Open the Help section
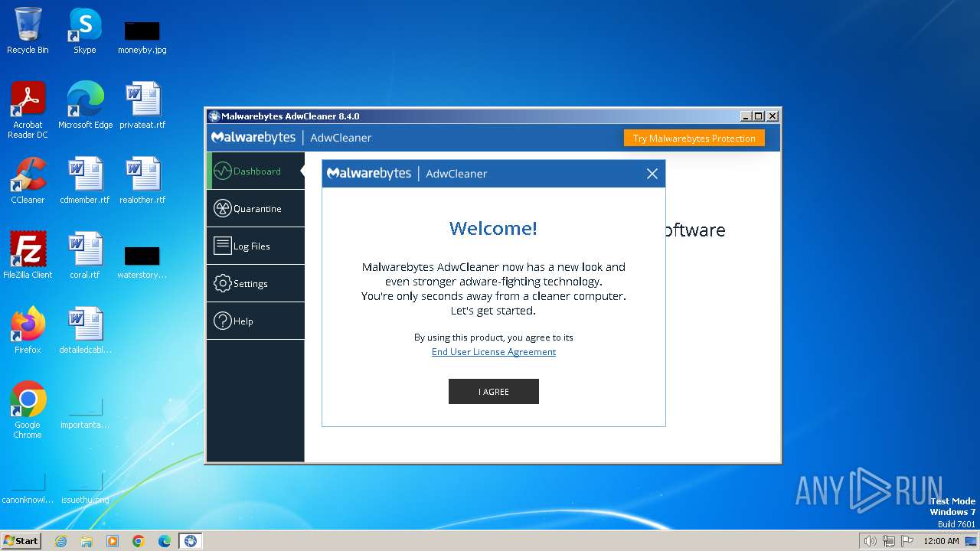This screenshot has width=980, height=551. (x=256, y=321)
